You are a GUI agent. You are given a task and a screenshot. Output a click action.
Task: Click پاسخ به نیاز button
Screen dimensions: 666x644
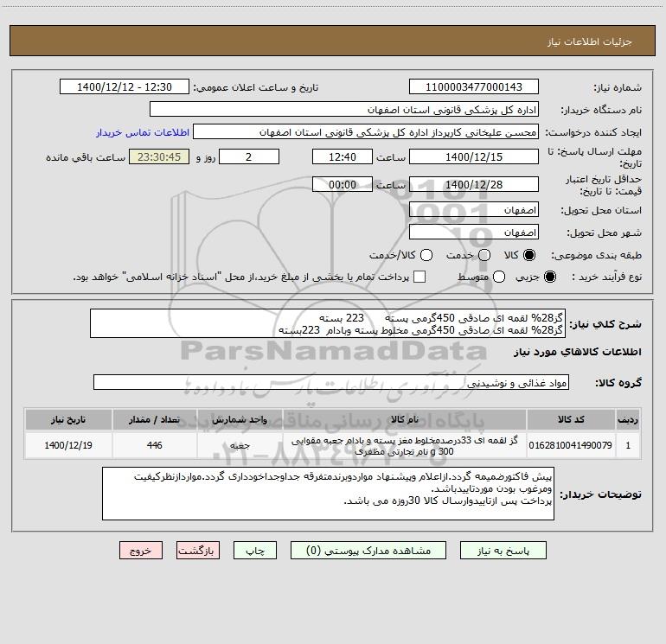(x=503, y=551)
